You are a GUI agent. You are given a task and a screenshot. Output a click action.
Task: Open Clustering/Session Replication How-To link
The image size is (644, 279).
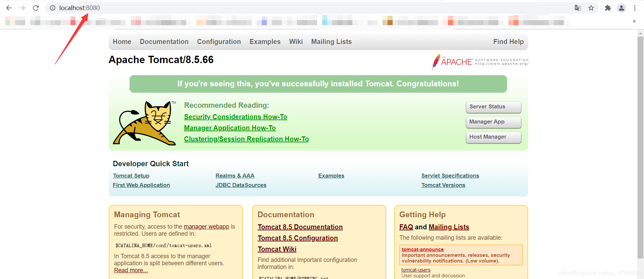pyautogui.click(x=246, y=139)
